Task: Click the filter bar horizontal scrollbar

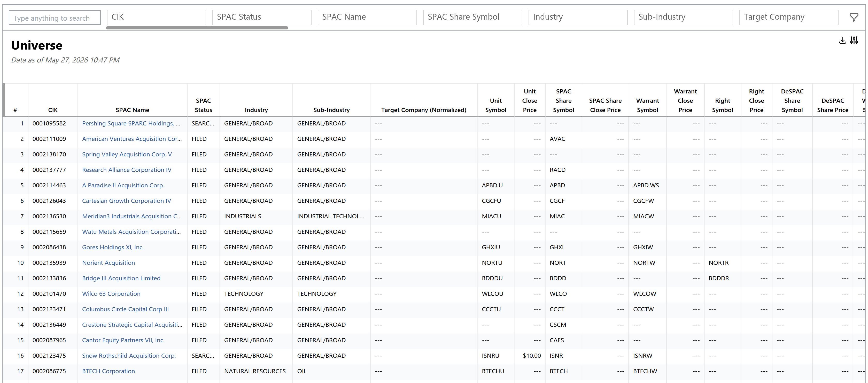Action: [197, 28]
